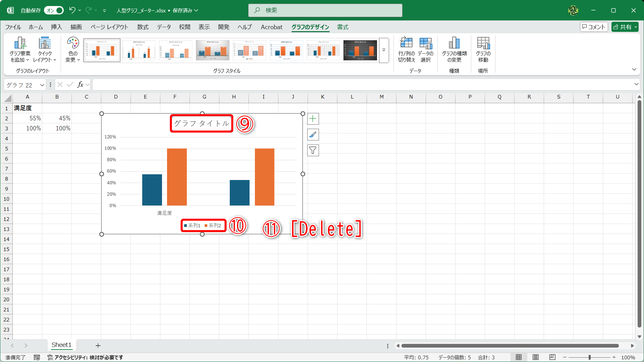Expand the chart styles gallery
644x362 pixels.
pos(384,50)
